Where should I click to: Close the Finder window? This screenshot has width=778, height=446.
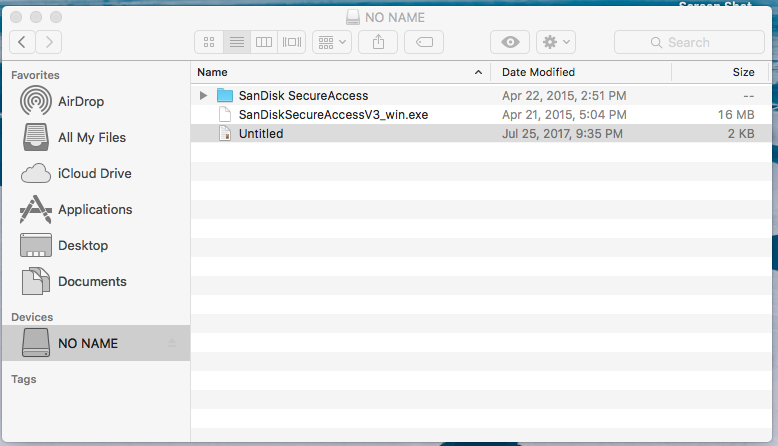16,17
